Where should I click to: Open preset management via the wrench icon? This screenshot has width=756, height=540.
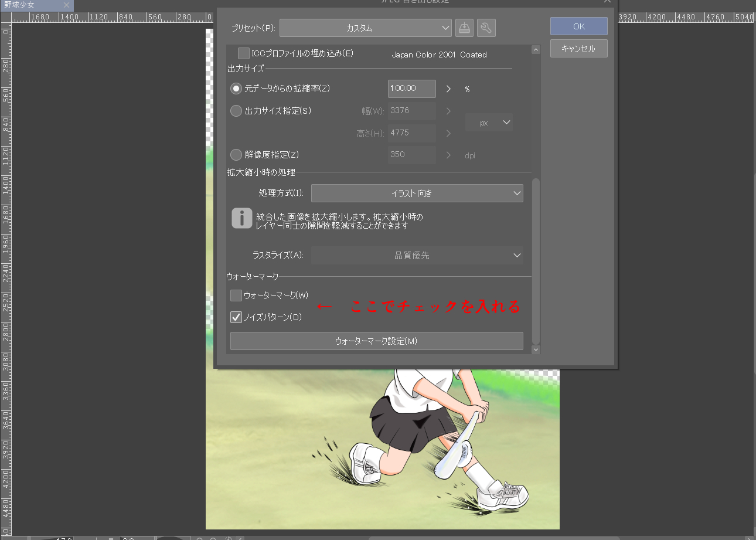click(486, 28)
